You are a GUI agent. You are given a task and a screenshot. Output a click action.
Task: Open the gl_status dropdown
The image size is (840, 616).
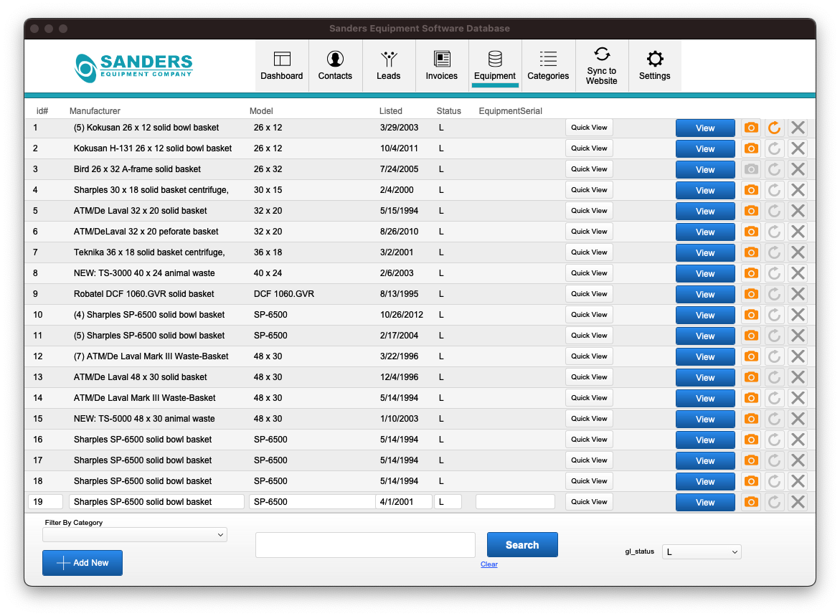click(x=701, y=551)
